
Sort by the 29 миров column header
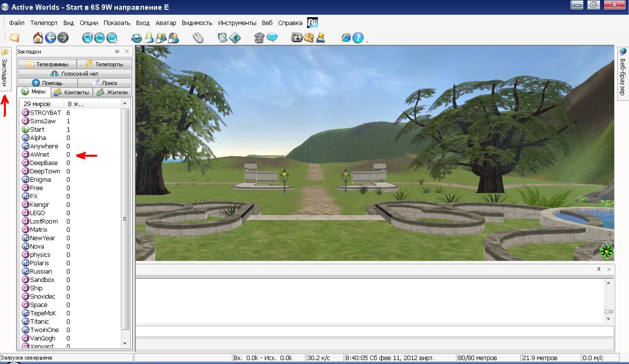(41, 104)
